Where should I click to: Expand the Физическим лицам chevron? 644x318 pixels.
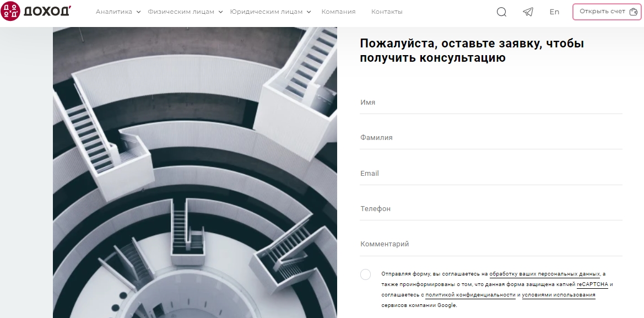pyautogui.click(x=220, y=12)
